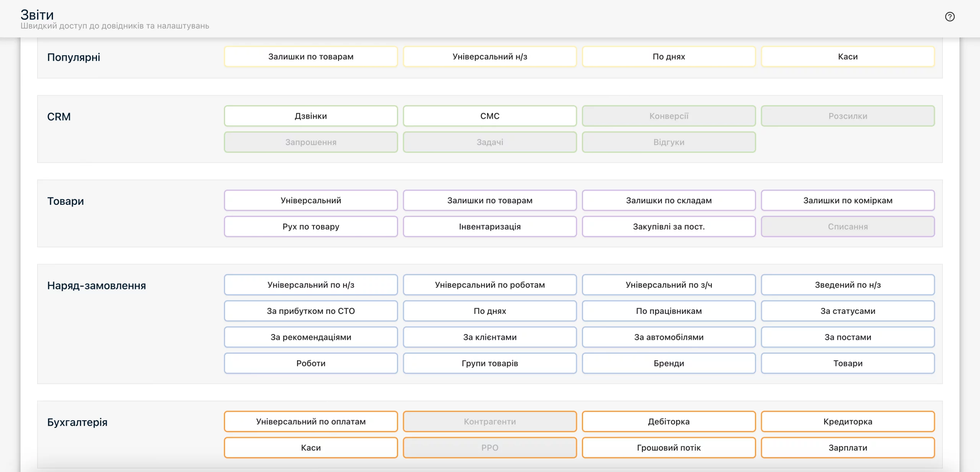Select Універсальний по з/ч report

pos(669,285)
